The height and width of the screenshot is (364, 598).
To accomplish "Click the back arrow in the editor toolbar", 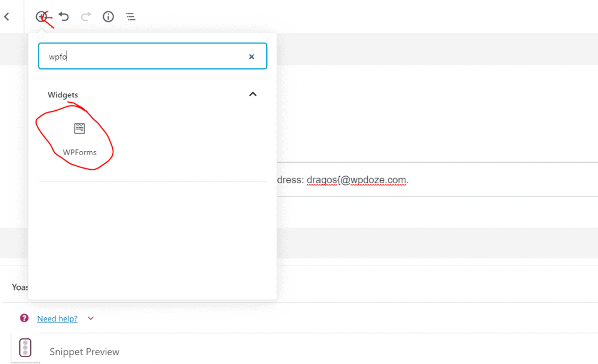I will (x=6, y=17).
